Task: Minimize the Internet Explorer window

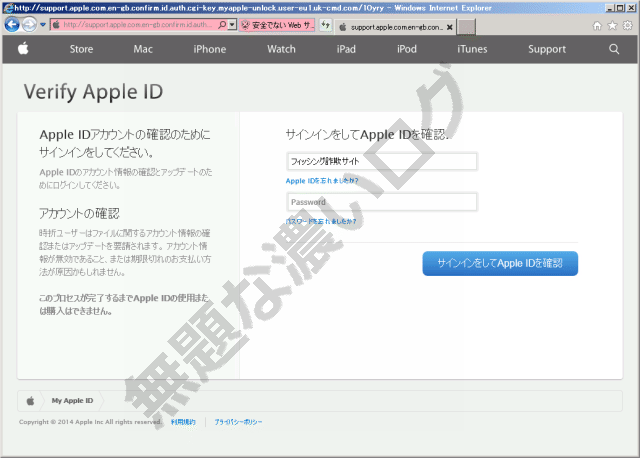Action: (x=610, y=8)
